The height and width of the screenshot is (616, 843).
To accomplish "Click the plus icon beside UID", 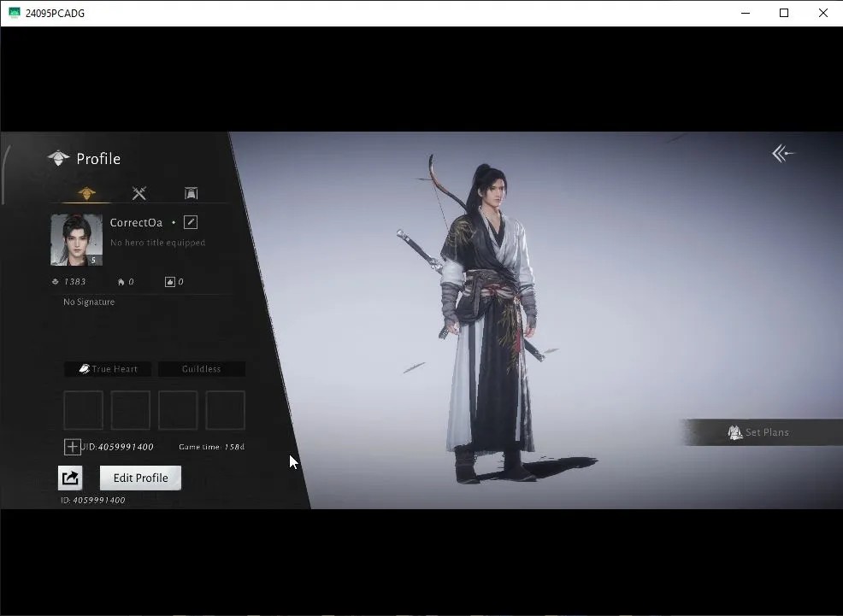I will coord(72,447).
